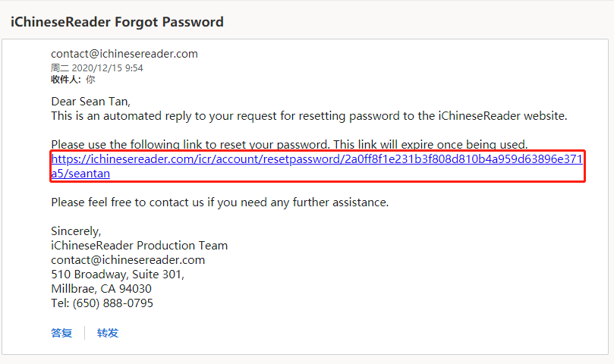Click the 收件人 recipient label
The width and height of the screenshot is (614, 364).
pos(65,79)
